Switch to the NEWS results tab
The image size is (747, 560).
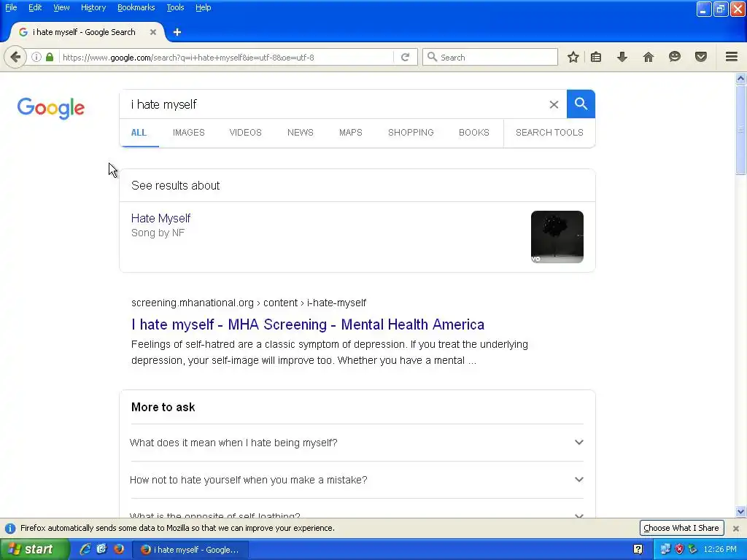(300, 133)
